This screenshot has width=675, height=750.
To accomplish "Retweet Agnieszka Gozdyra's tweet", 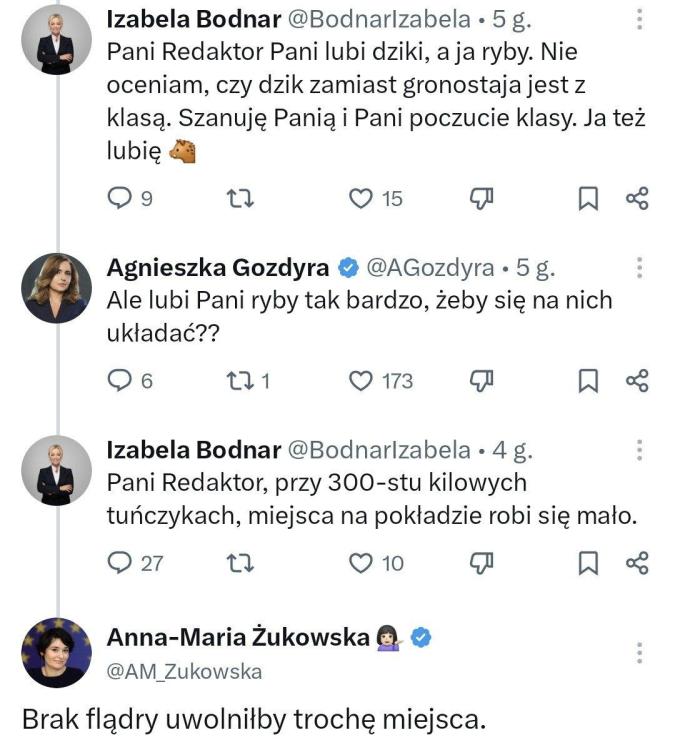I will (248, 381).
